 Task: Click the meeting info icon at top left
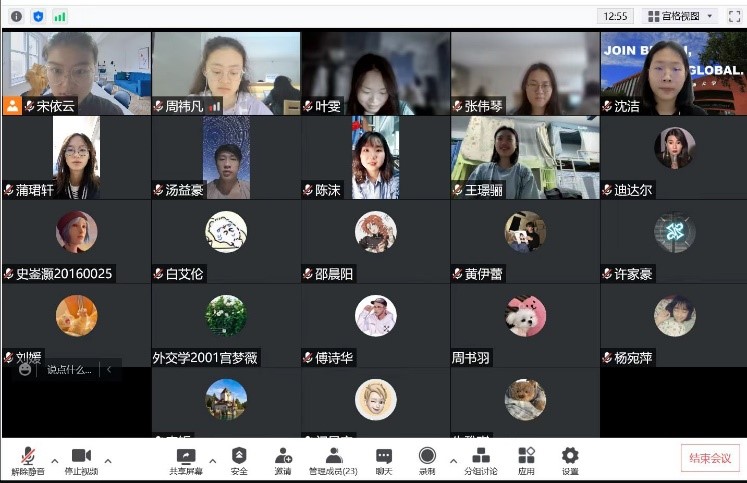(x=16, y=16)
